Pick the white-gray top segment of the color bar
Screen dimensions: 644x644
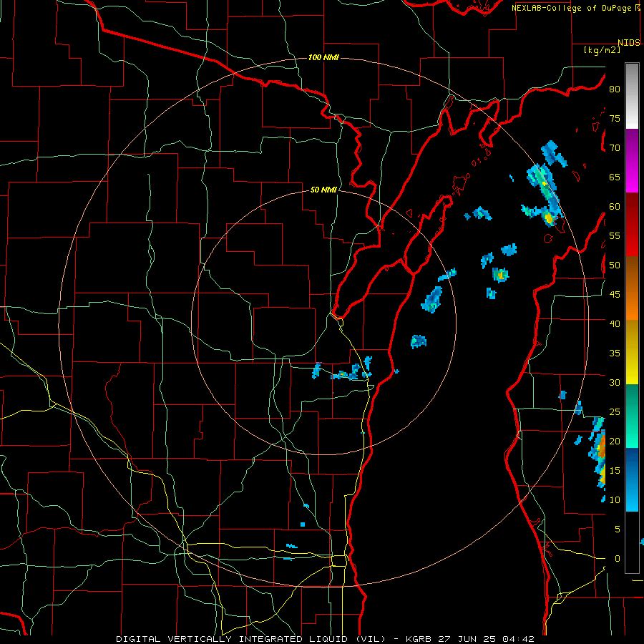click(x=632, y=96)
